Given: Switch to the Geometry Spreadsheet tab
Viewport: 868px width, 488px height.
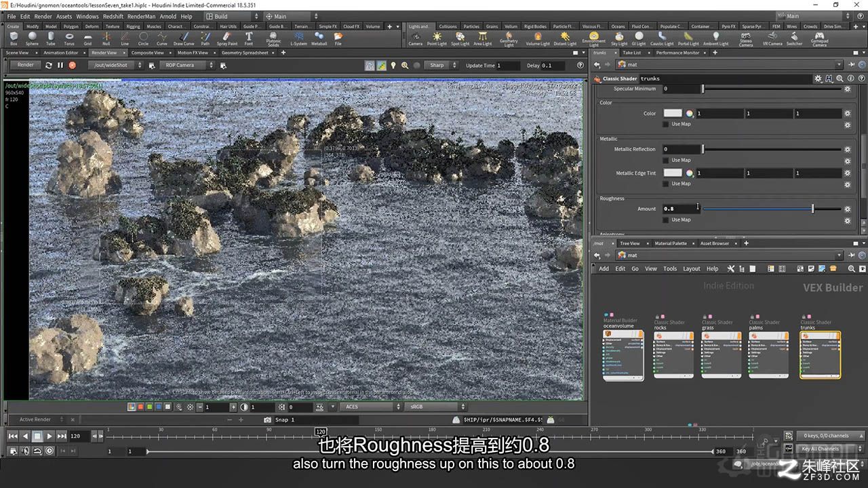Looking at the screenshot, I should [245, 52].
